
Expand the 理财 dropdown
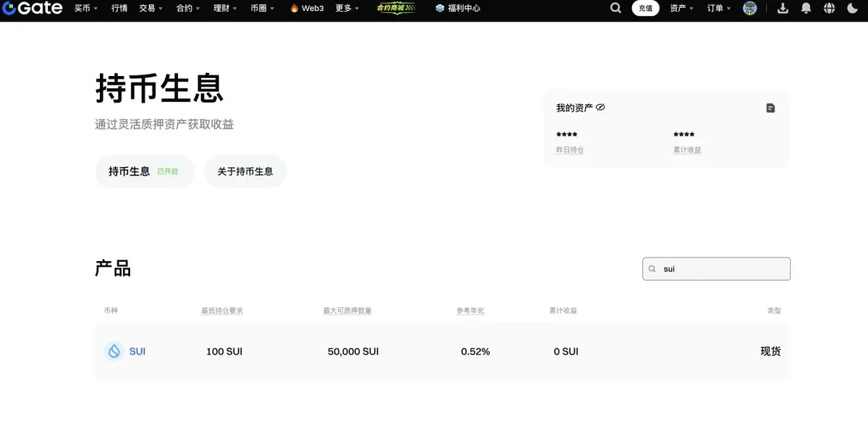(226, 8)
